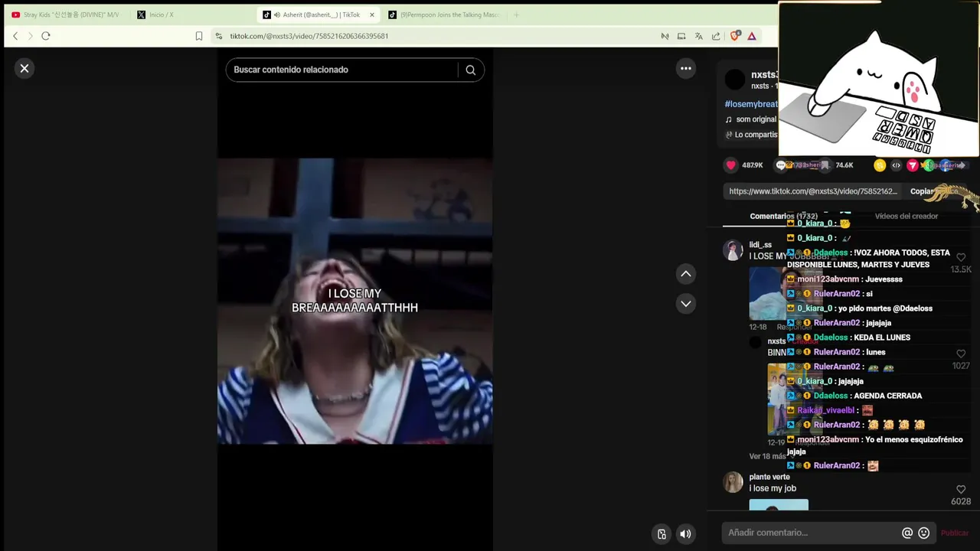
Task: Click the like count 487.9K
Action: [753, 165]
